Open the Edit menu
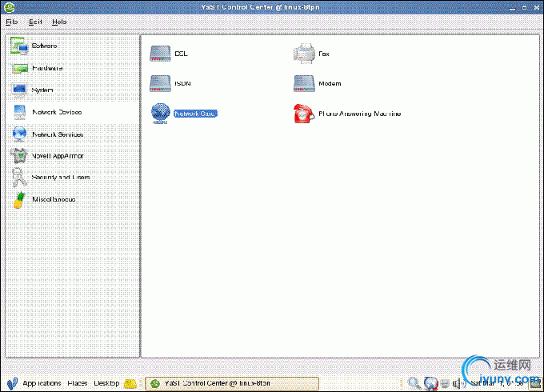544x392 pixels. point(35,22)
